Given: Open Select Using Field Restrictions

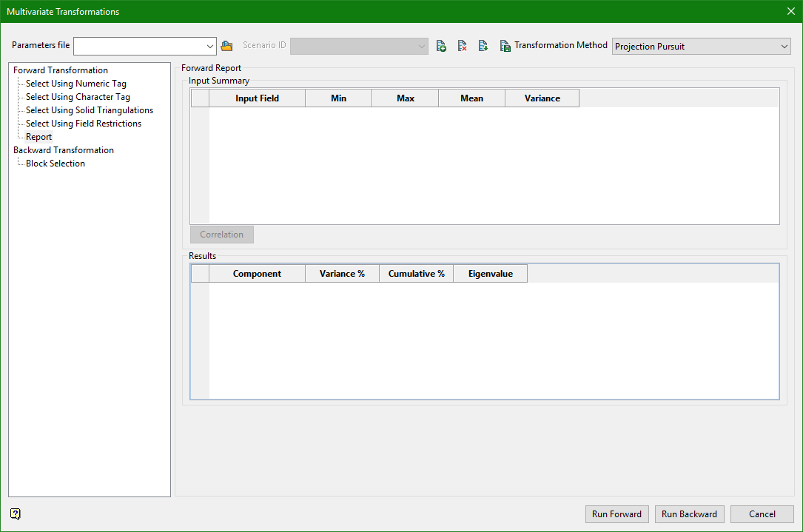Looking at the screenshot, I should point(83,124).
